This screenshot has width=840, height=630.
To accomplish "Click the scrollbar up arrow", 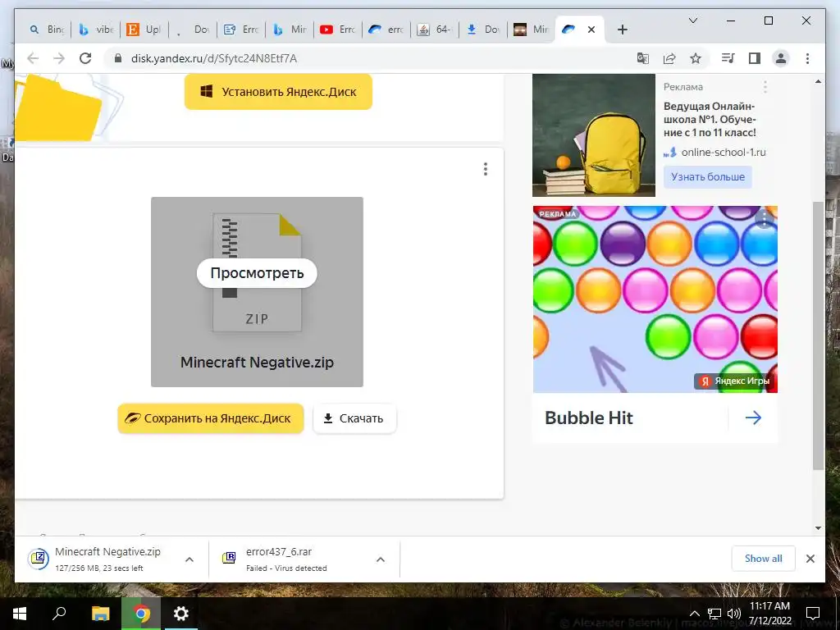I will click(x=818, y=81).
